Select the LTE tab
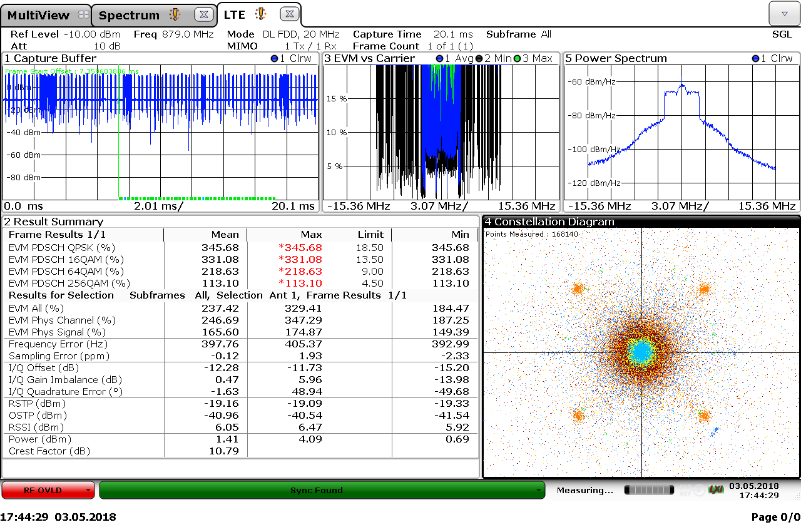 [x=259, y=14]
